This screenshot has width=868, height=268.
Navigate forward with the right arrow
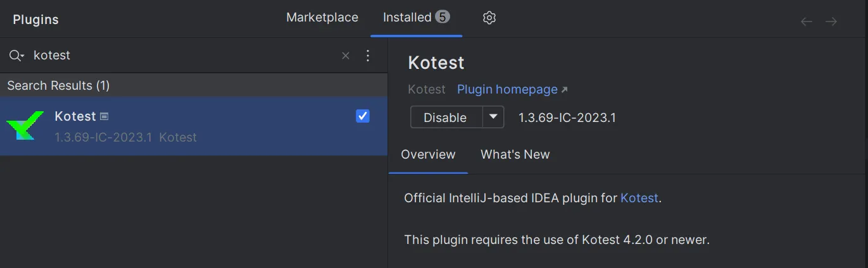[831, 21]
